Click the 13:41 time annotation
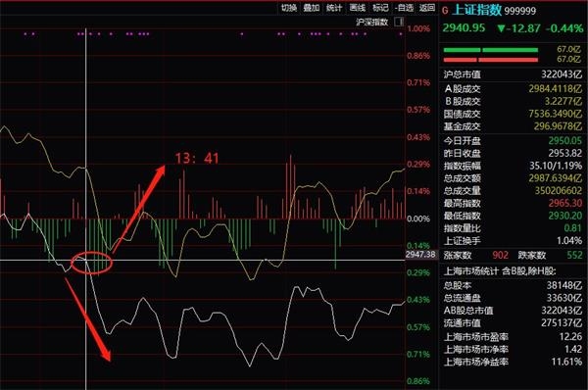The image size is (588, 390). 197,158
